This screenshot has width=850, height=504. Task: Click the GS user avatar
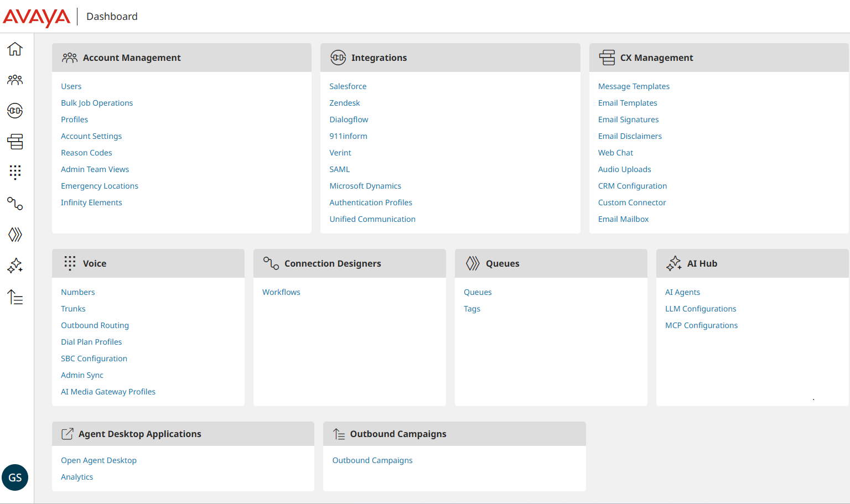tap(15, 477)
